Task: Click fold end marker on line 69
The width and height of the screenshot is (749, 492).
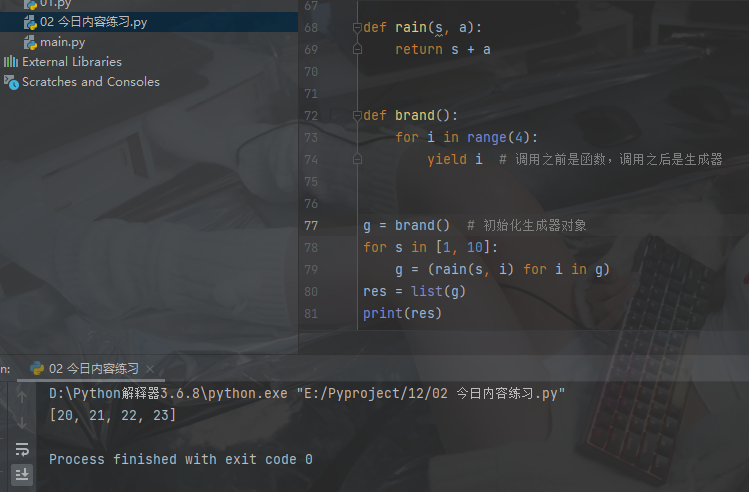Action: 357,49
